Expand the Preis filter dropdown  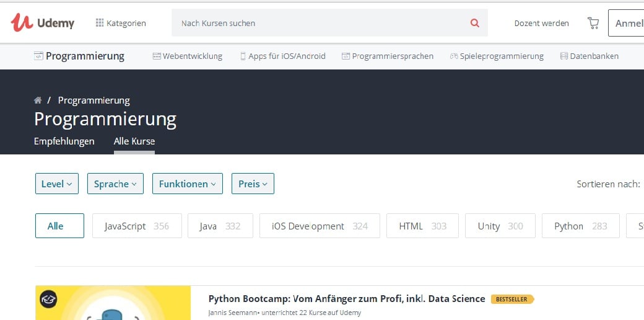pos(253,184)
